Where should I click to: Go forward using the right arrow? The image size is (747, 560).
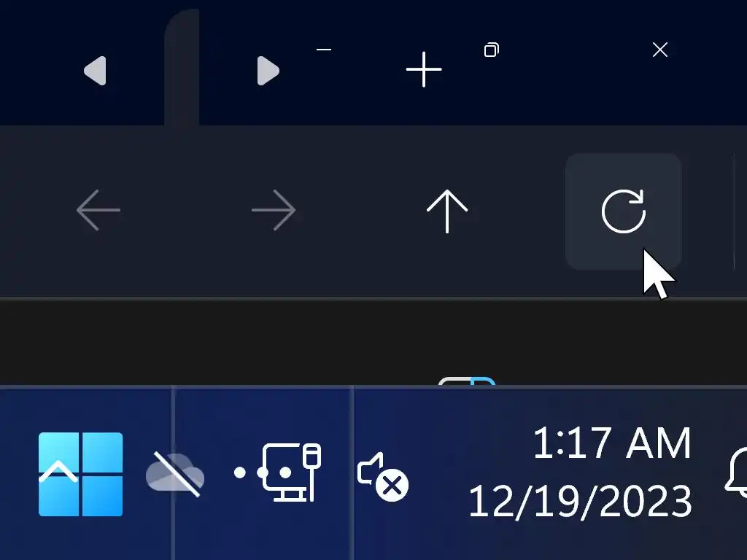coord(274,210)
